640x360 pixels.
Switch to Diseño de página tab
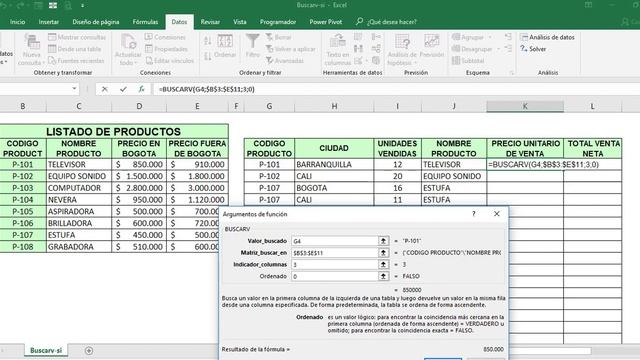tap(96, 22)
